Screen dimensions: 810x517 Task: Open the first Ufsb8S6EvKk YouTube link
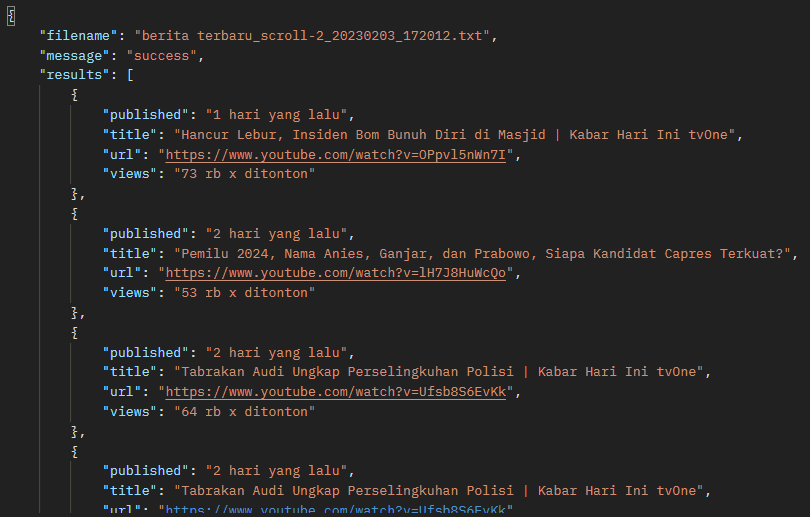335,391
